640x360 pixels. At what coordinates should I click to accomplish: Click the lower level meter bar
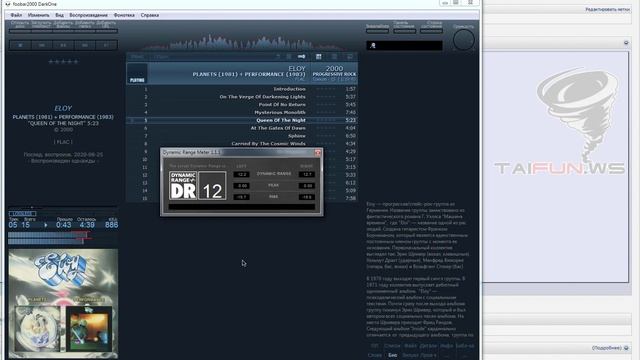pos(46,242)
